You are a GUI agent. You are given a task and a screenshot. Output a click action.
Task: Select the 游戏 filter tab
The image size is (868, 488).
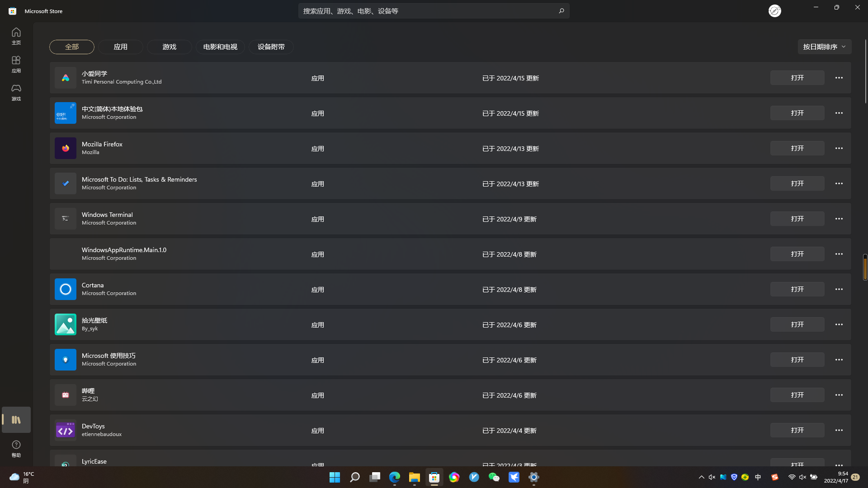pos(169,47)
